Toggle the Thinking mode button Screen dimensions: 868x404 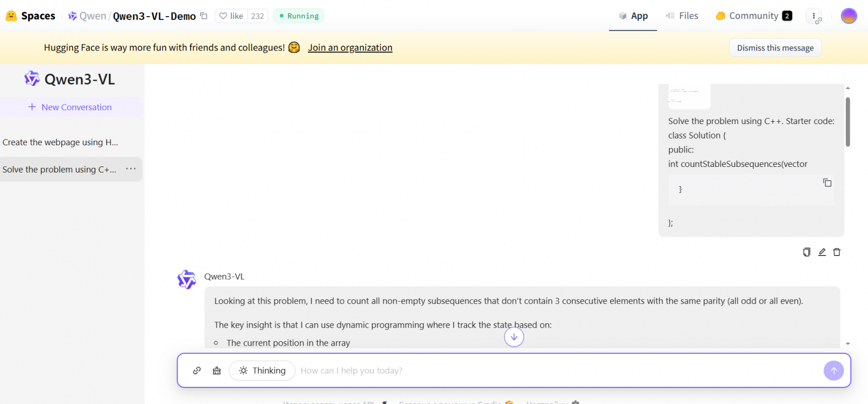coord(262,371)
